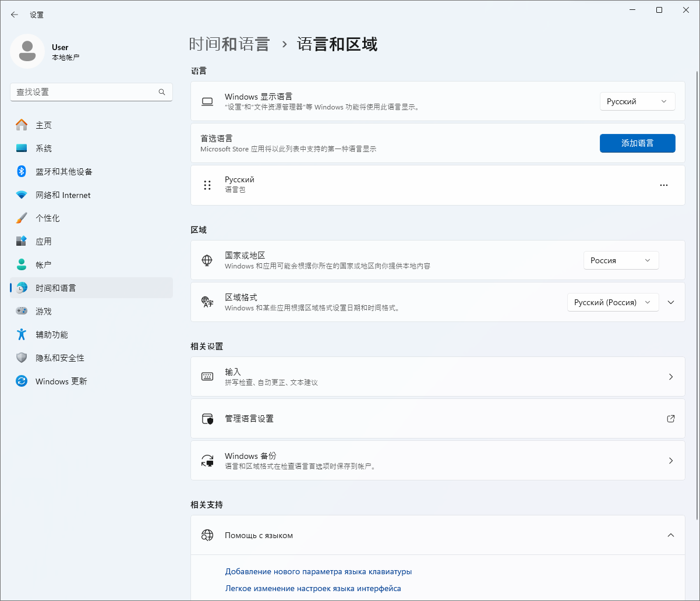Viewport: 700px width, 601px height.
Task: Click the 应用 apps icon
Action: [x=22, y=241]
